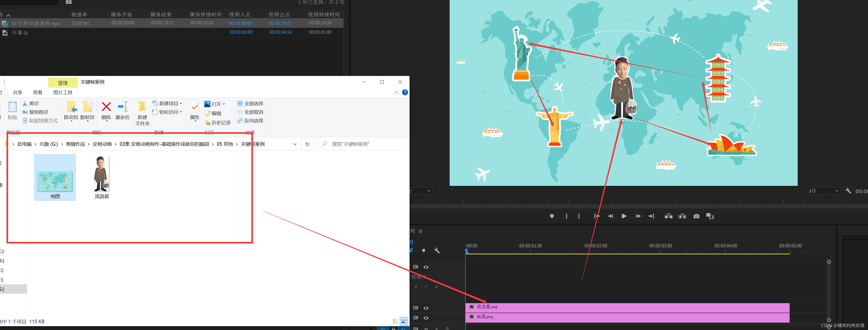Click the Lift button in program monitor
Image resolution: width=868 pixels, height=330 pixels.
point(669,216)
